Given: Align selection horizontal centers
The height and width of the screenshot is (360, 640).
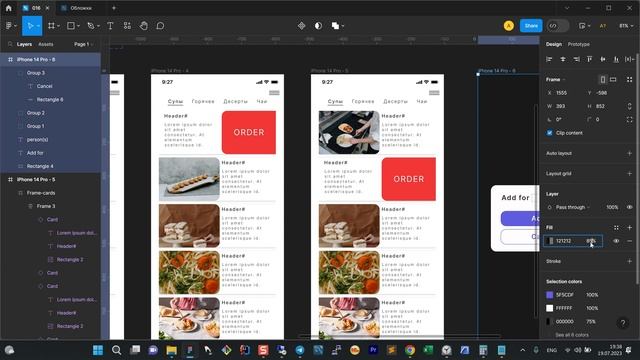Looking at the screenshot, I should point(562,59).
